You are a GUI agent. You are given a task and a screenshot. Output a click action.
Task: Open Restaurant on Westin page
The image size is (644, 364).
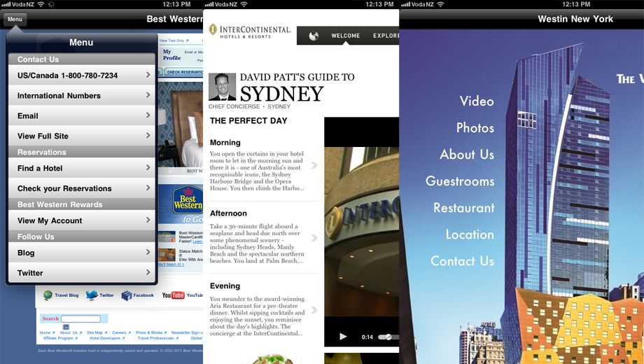[463, 207]
